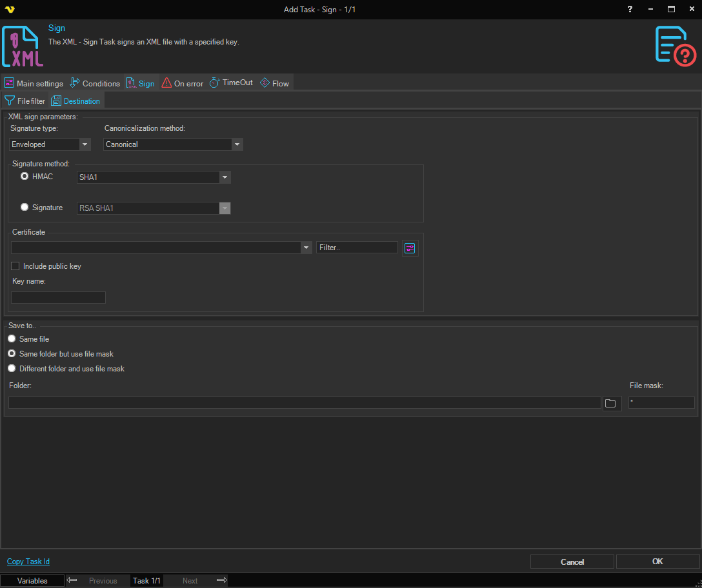Click the Copy Task Id link
Viewport: 702px width, 588px height.
[28, 562]
